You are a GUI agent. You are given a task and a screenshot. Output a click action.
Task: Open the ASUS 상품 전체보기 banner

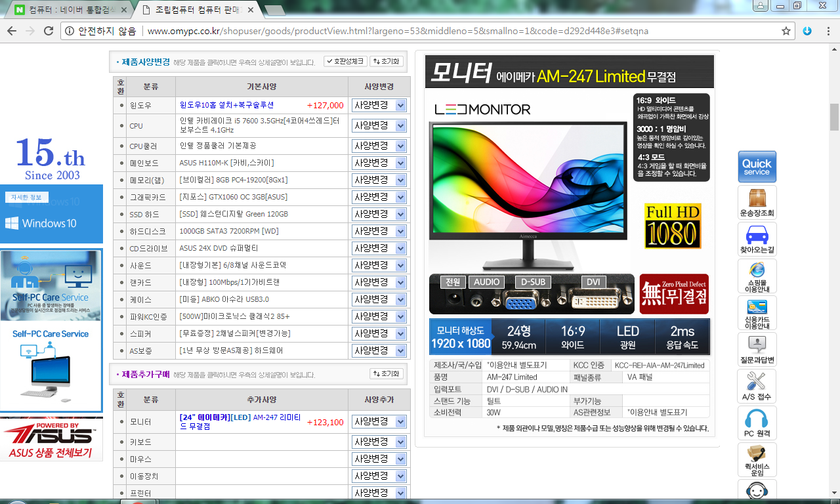tap(51, 439)
